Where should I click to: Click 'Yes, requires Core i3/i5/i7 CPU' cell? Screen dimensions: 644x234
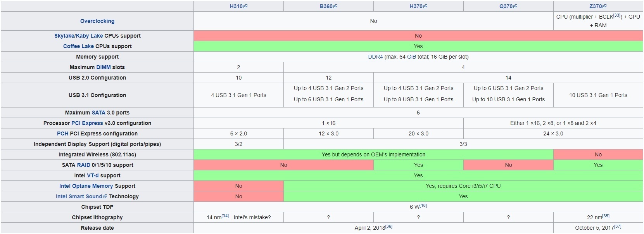click(463, 186)
